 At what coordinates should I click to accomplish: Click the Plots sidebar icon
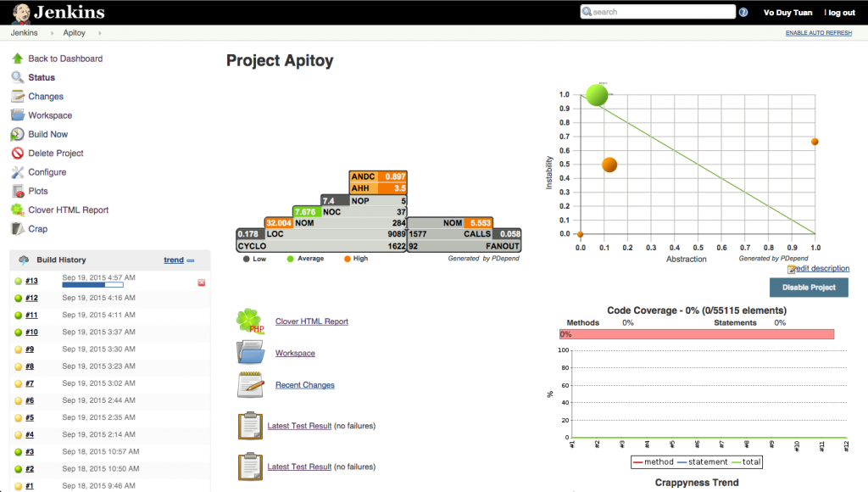pyautogui.click(x=17, y=192)
